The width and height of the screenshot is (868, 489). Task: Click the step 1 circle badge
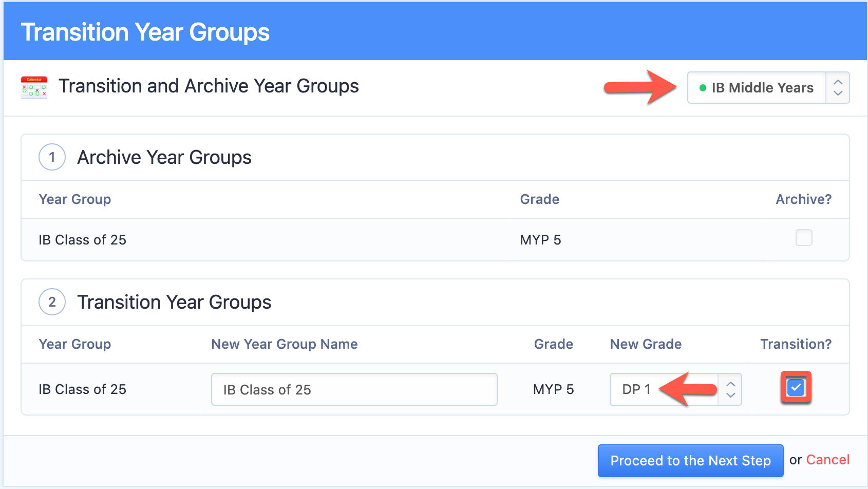(52, 157)
